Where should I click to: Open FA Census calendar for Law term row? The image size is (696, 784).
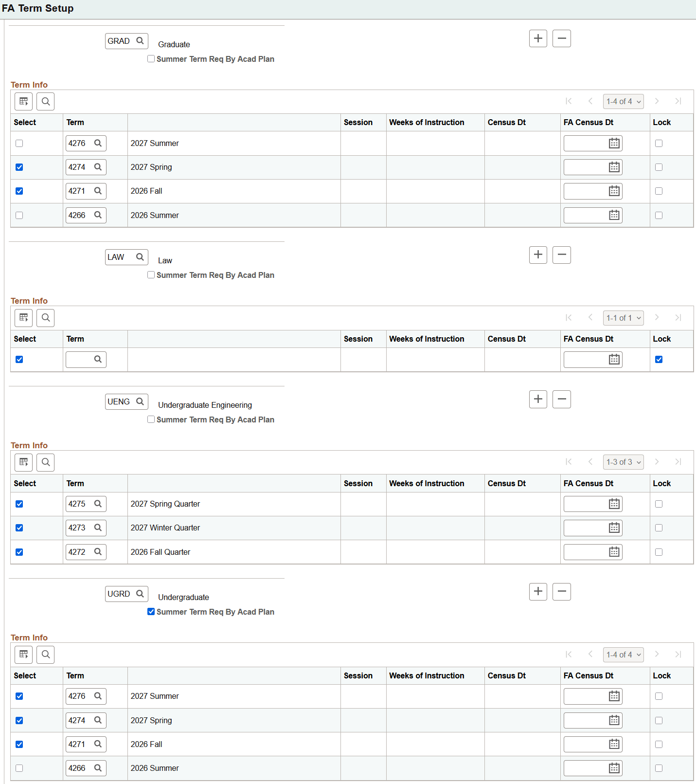(614, 359)
